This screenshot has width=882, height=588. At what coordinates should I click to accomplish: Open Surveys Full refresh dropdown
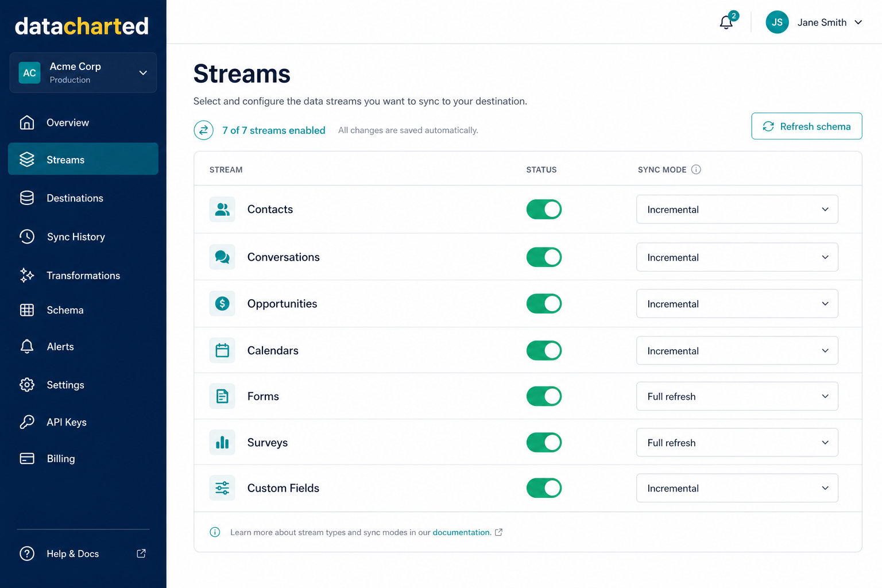[737, 443]
